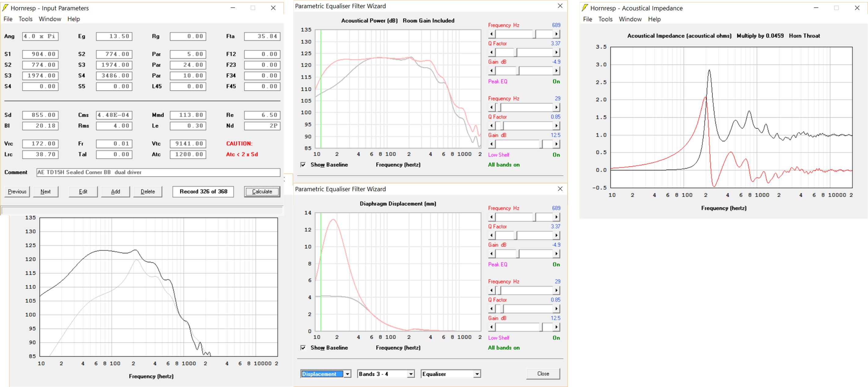
Task: Click left arrow of displacement wizard 689 Hz slider
Action: (x=492, y=217)
